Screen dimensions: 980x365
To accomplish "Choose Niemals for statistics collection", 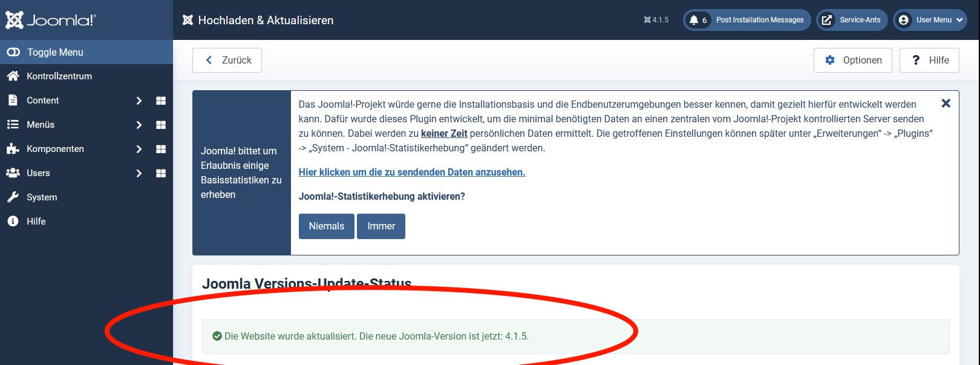I will [327, 226].
